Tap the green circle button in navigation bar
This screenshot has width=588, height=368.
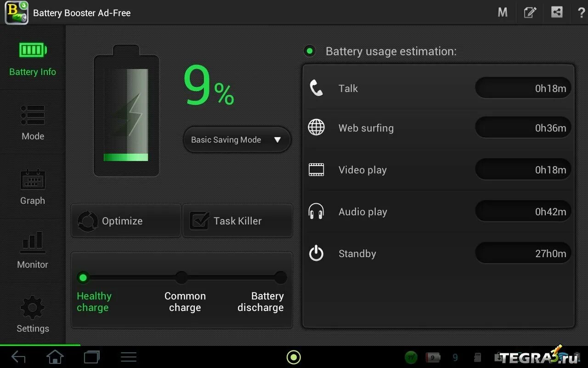point(294,357)
